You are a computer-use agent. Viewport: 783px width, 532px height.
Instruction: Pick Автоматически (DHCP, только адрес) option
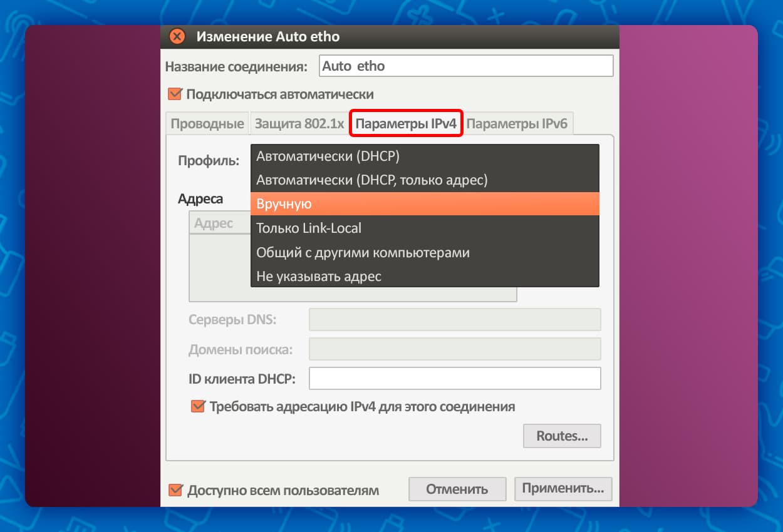[425, 180]
